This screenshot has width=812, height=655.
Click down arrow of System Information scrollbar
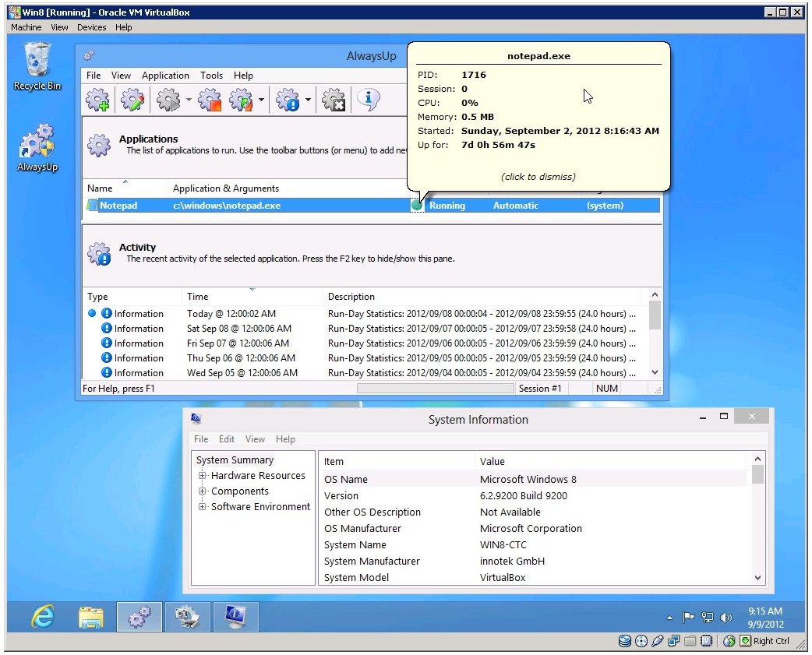tap(757, 578)
